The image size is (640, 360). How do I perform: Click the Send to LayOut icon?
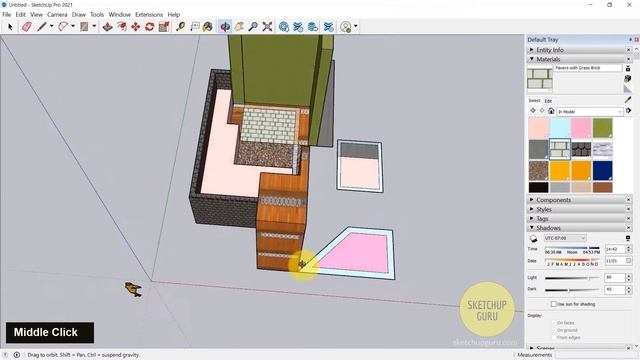tap(313, 27)
